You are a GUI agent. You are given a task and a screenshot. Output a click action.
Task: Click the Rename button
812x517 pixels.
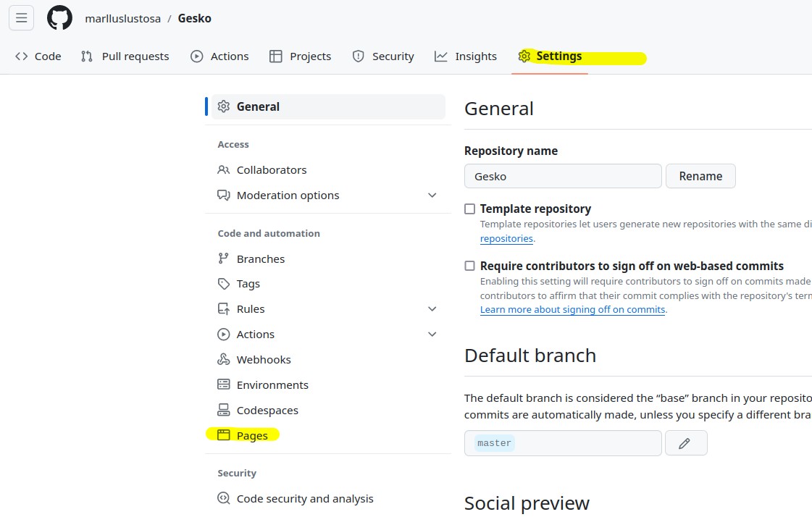tap(700, 175)
